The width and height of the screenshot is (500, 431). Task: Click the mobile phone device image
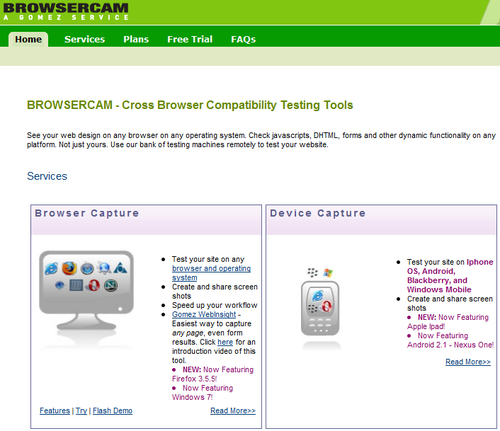[320, 308]
